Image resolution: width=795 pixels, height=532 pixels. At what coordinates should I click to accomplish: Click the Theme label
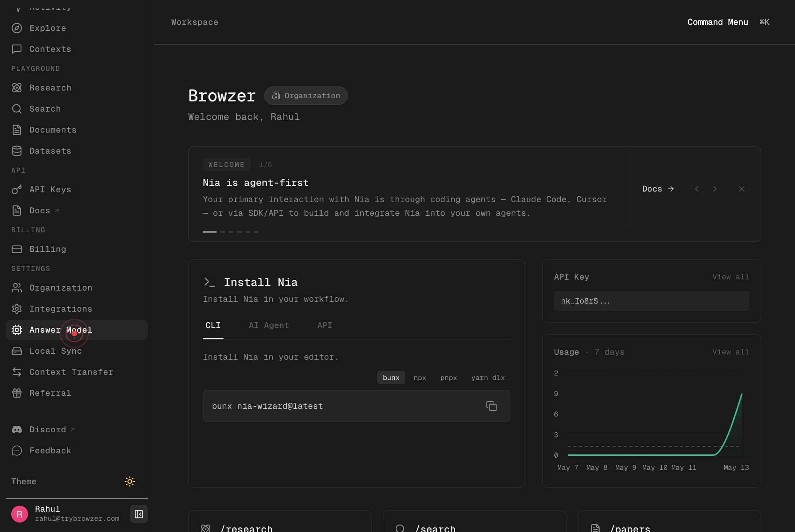24,481
